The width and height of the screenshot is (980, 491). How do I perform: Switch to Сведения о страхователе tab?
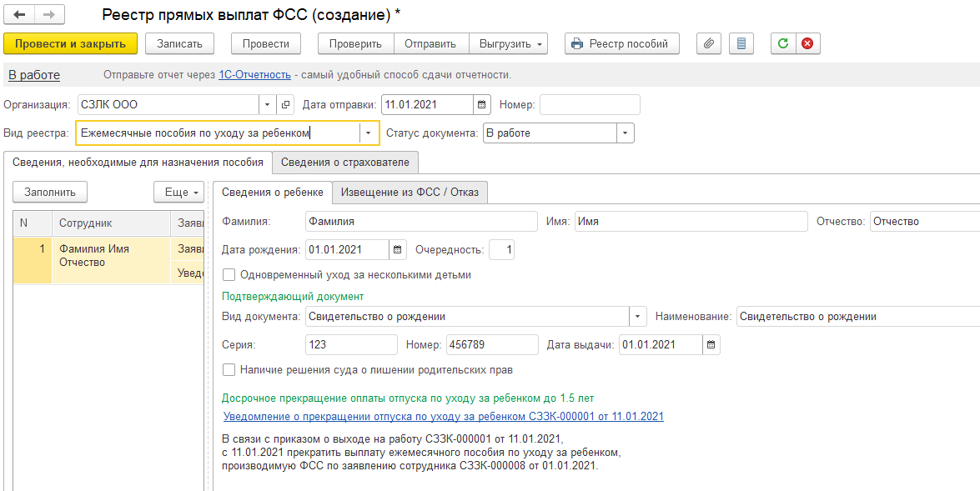pos(345,162)
